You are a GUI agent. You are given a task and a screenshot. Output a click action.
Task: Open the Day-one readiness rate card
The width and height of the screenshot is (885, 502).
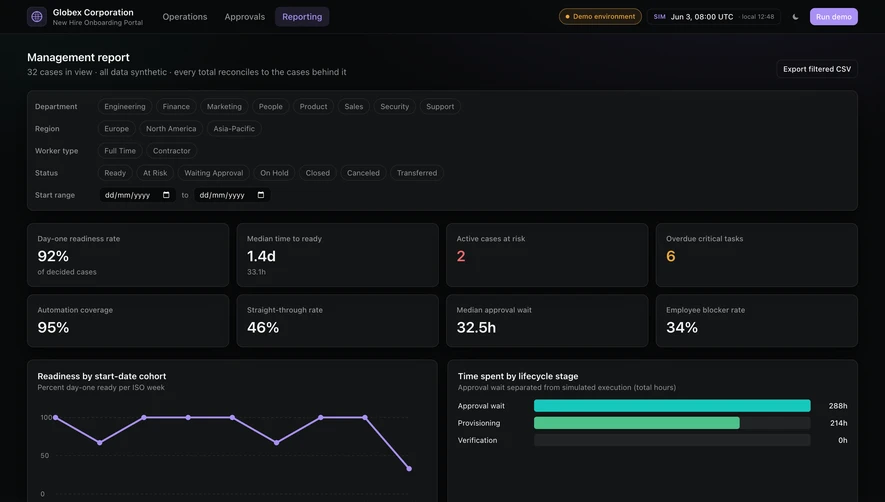pyautogui.click(x=128, y=255)
